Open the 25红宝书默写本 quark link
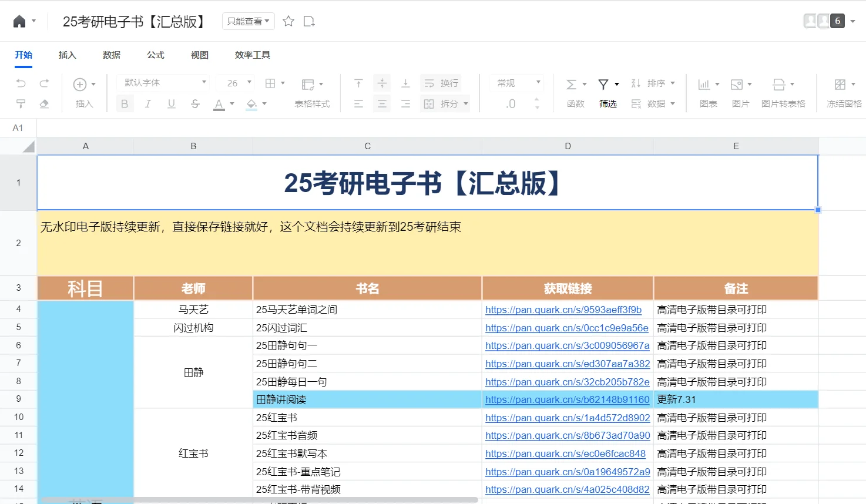 point(565,453)
